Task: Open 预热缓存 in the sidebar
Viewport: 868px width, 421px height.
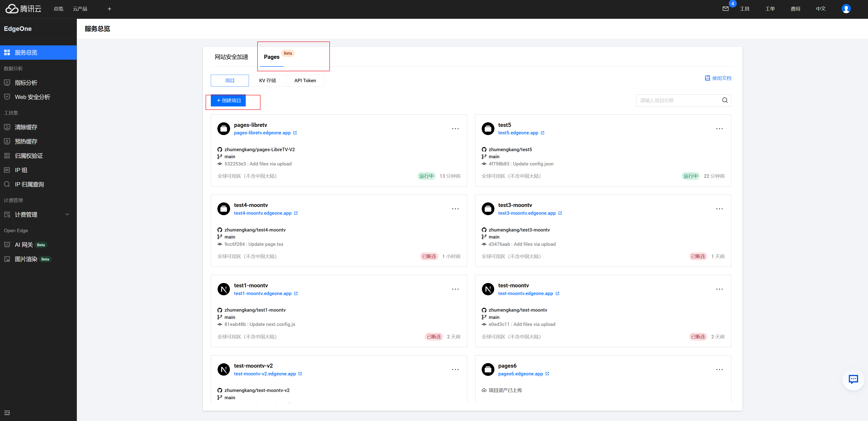Action: [x=38, y=142]
